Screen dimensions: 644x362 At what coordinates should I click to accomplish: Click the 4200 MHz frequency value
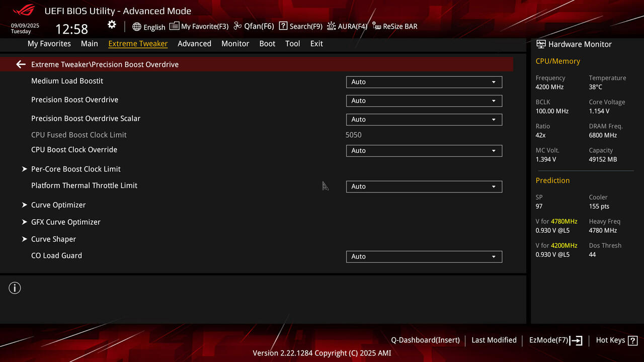click(549, 87)
